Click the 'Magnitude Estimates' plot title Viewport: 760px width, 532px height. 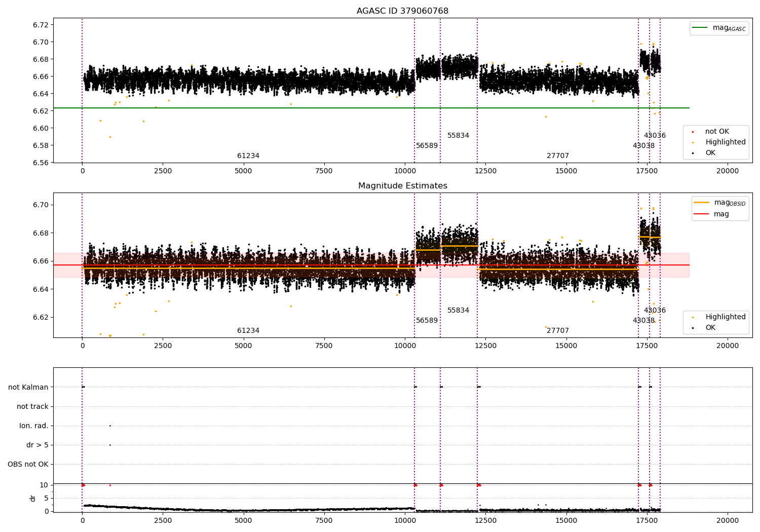[x=402, y=186]
